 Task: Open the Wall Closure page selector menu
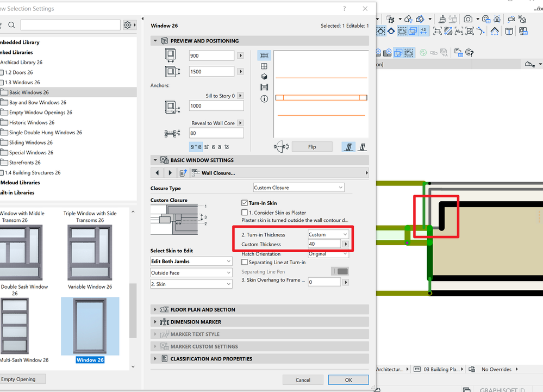(x=278, y=173)
